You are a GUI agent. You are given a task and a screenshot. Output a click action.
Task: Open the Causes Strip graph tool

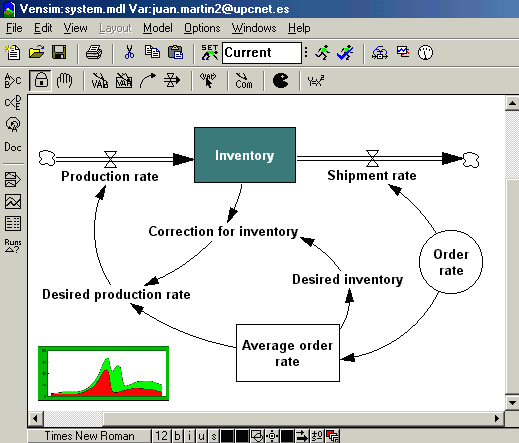click(x=13, y=179)
